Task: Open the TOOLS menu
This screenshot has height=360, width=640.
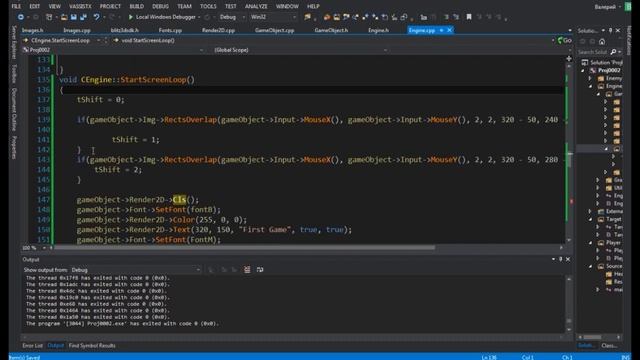Action: pos(208,7)
